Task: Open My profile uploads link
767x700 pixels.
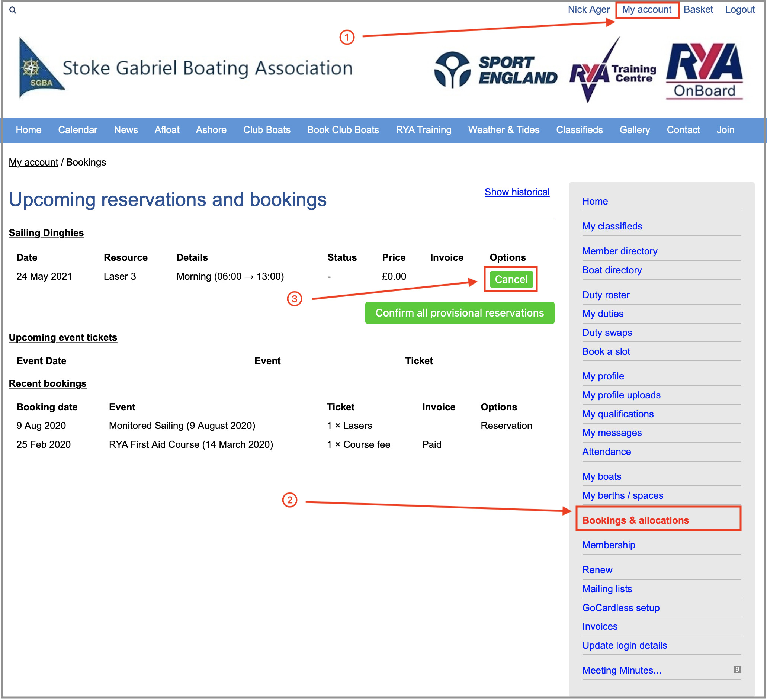Action: [x=621, y=395]
